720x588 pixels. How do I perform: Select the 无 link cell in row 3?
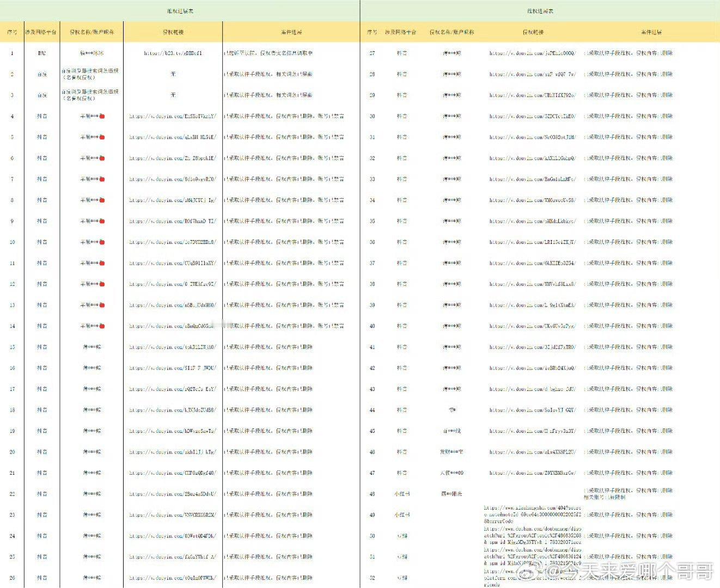click(173, 95)
